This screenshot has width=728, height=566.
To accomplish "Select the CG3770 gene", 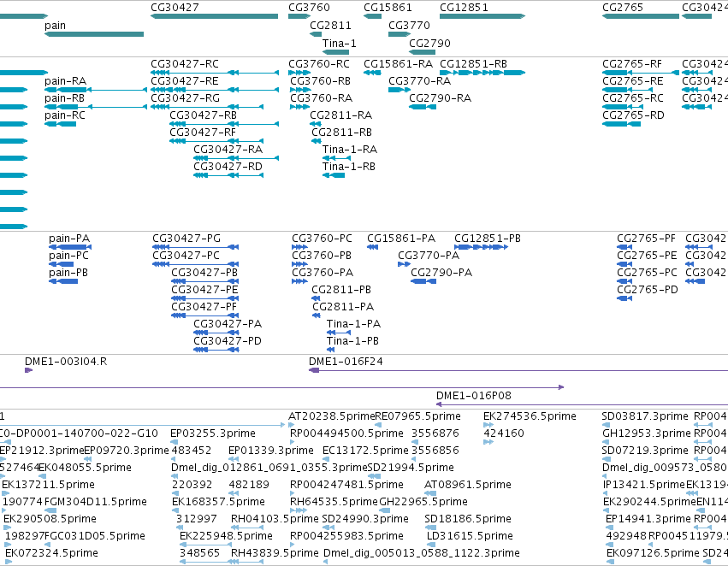I will [400, 34].
